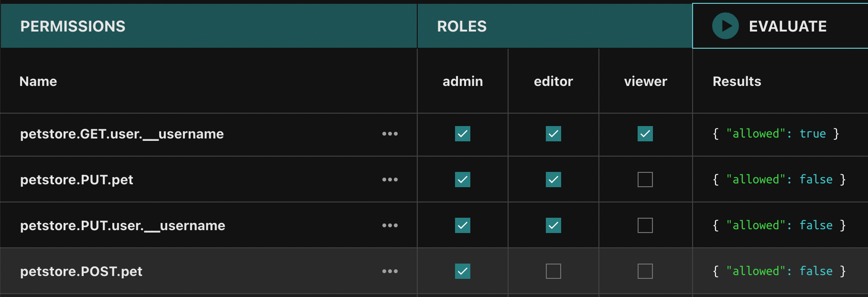This screenshot has height=297, width=868.
Task: Disable editor for petstore.PUT.user.__username
Action: 553,225
